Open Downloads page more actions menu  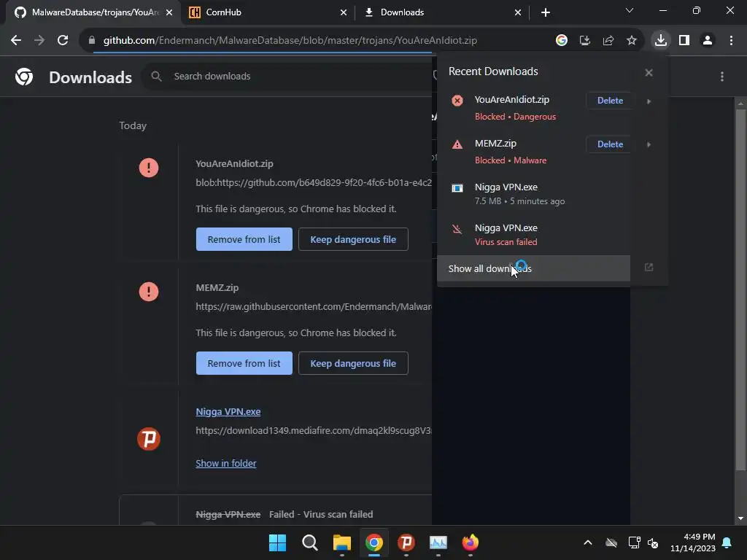[722, 77]
